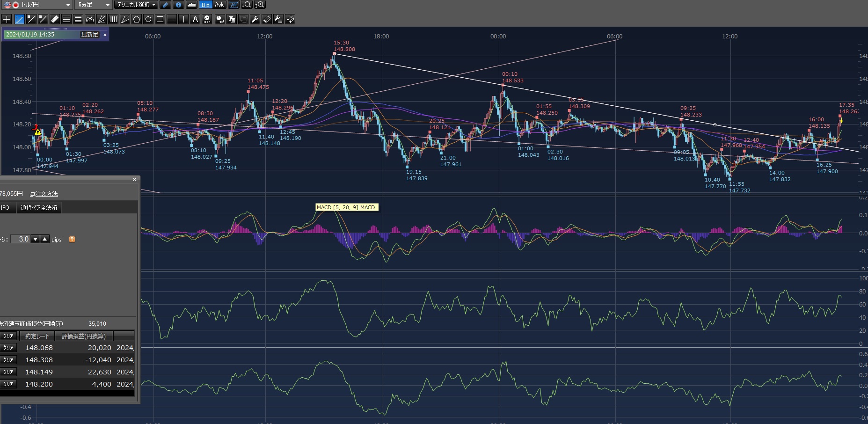Click the smiley icon stamp tool
The width and height of the screenshot is (868, 424).
[x=207, y=19]
